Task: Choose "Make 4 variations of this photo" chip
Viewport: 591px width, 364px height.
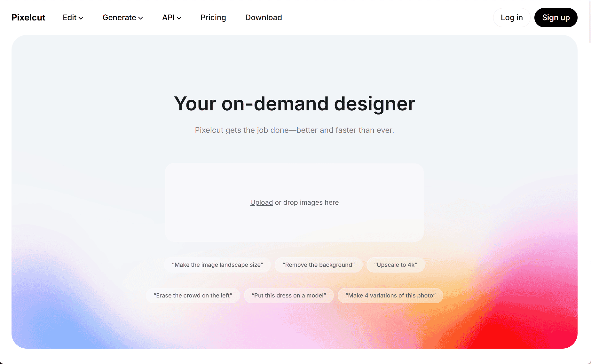Action: [x=390, y=295]
